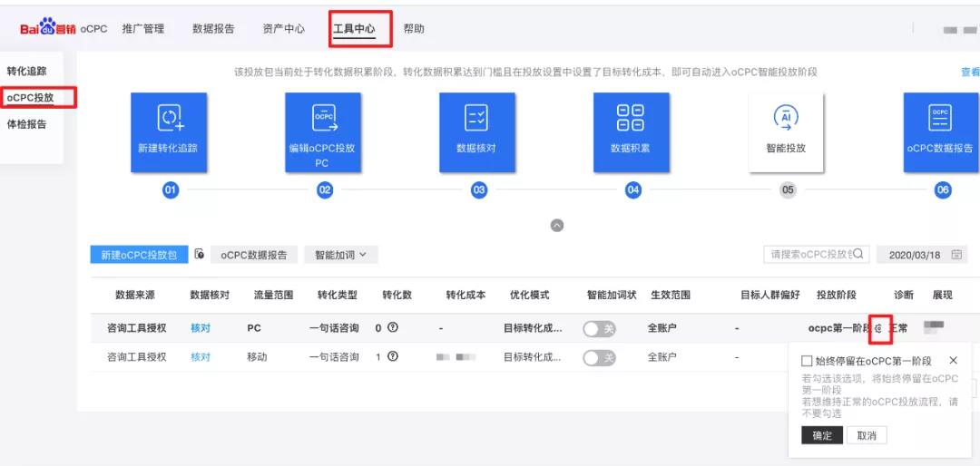Collapse the steps panel with the chevron

[x=557, y=226]
